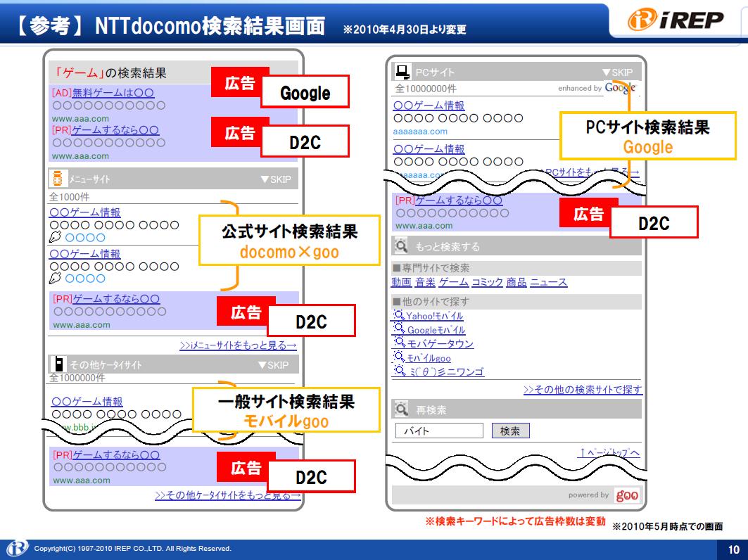Open モバイルgoo search link

point(429,358)
